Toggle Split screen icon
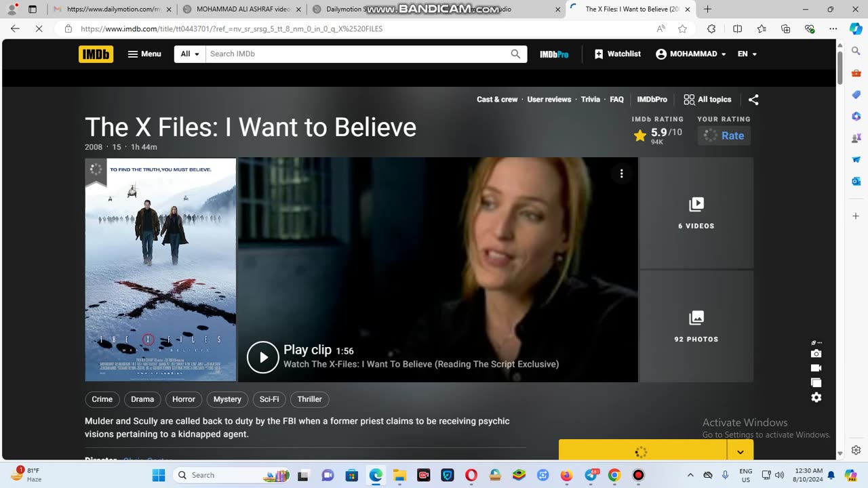Image resolution: width=868 pixels, height=488 pixels. 737,29
